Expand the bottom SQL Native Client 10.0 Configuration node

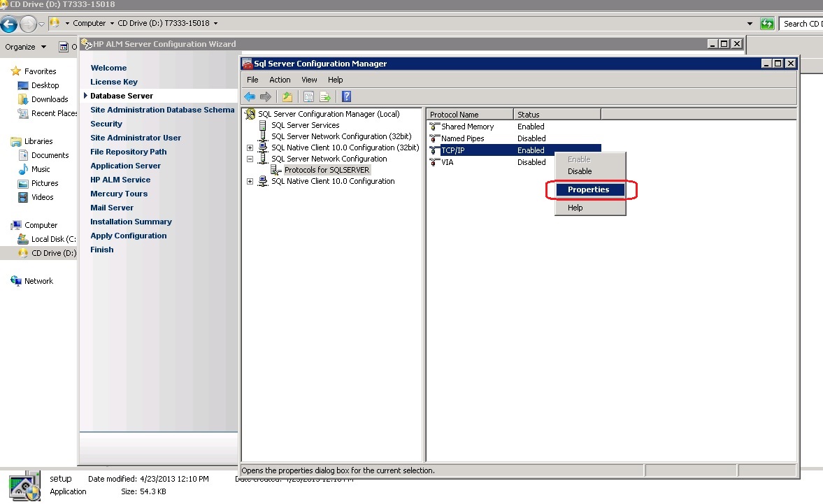250,182
